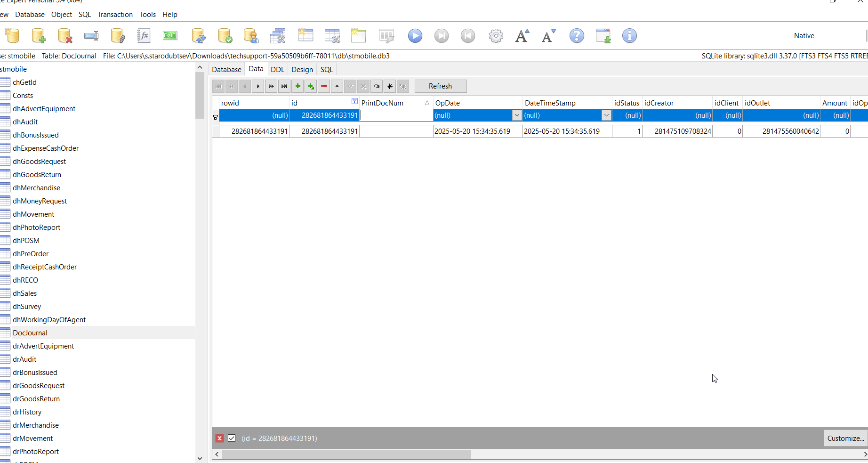Click the PrintDocNum sort arrow
The height and width of the screenshot is (463, 868).
[427, 103]
